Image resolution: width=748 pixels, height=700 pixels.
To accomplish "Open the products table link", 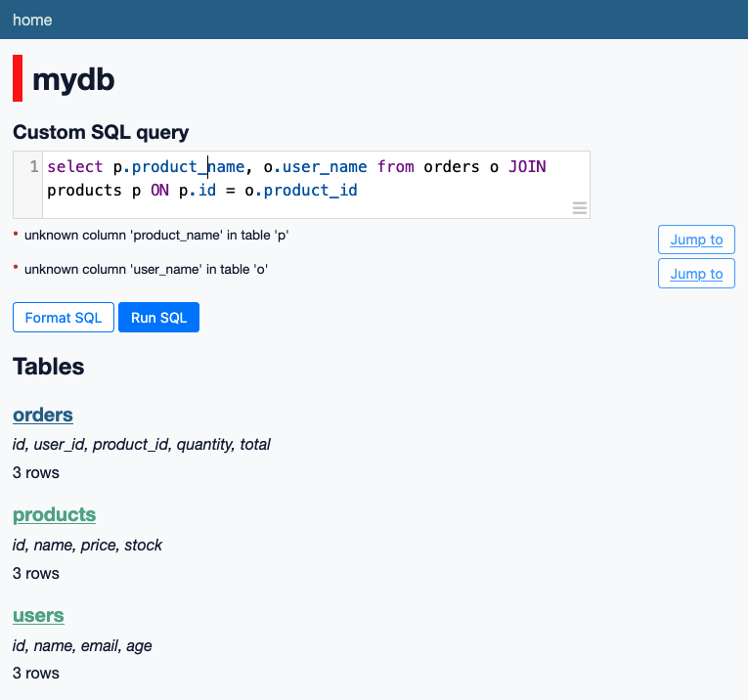I will (x=54, y=514).
